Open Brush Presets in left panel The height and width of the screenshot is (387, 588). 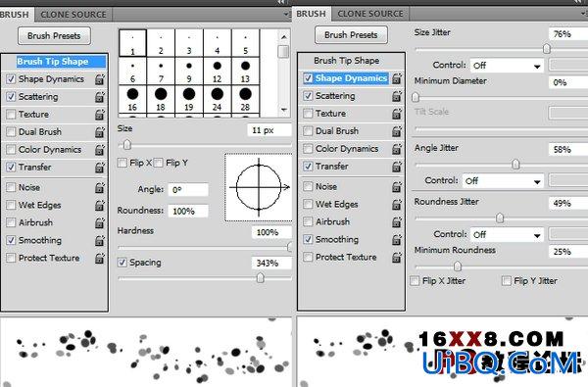pyautogui.click(x=54, y=36)
